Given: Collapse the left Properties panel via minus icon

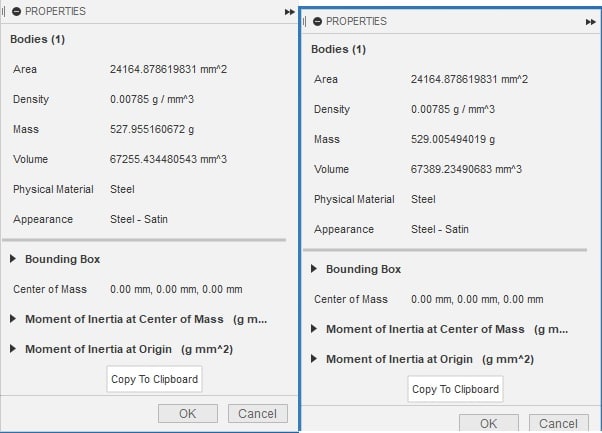Looking at the screenshot, I should pos(16,11).
